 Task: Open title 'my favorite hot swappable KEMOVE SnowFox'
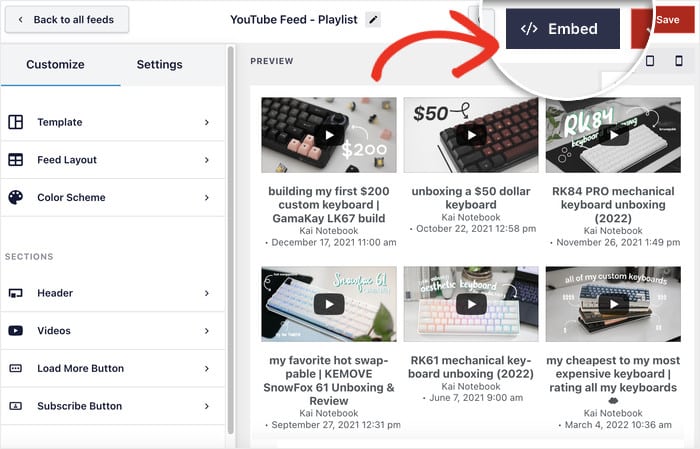click(329, 380)
